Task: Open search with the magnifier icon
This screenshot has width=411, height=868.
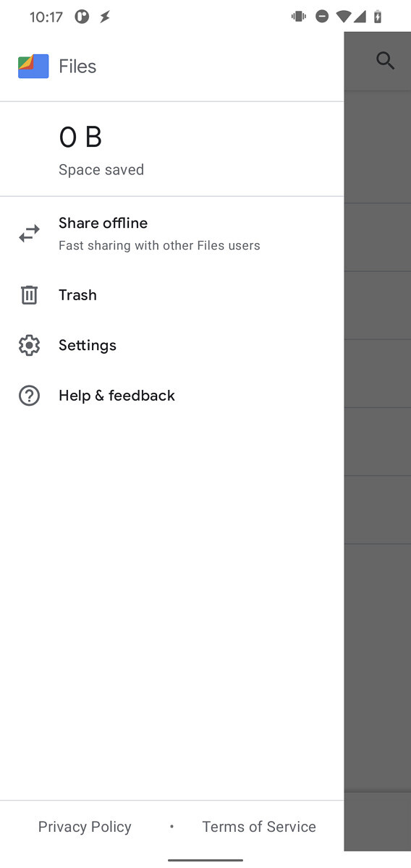Action: coord(386,61)
